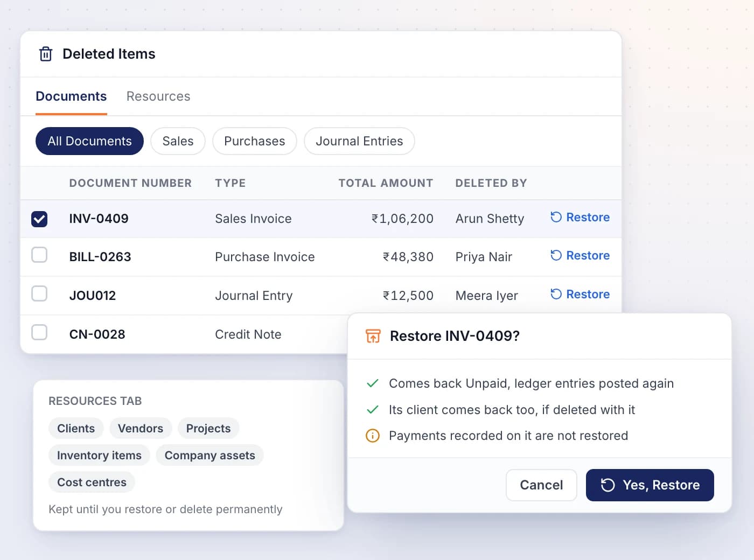Restore the JOU012 journal entry
This screenshot has height=560, width=754.
tap(580, 294)
